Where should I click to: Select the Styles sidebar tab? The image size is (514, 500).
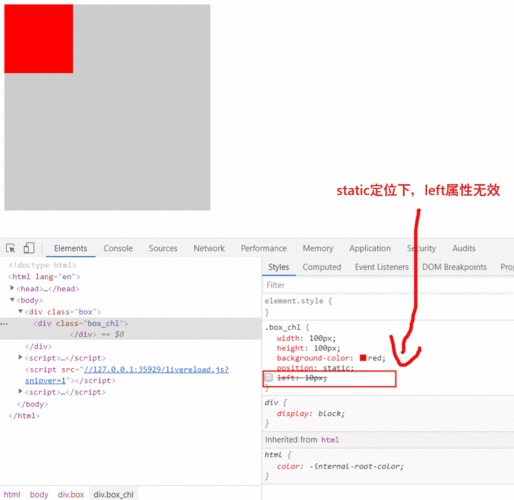279,267
